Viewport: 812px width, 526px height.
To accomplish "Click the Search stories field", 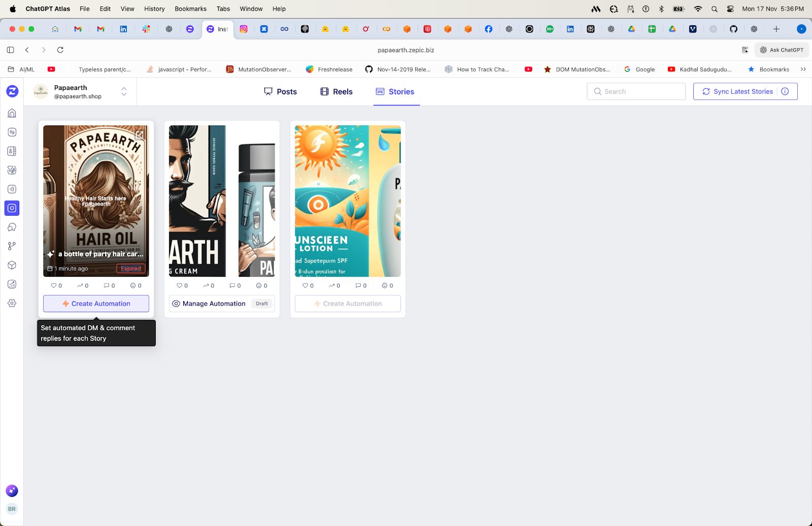I will click(636, 91).
